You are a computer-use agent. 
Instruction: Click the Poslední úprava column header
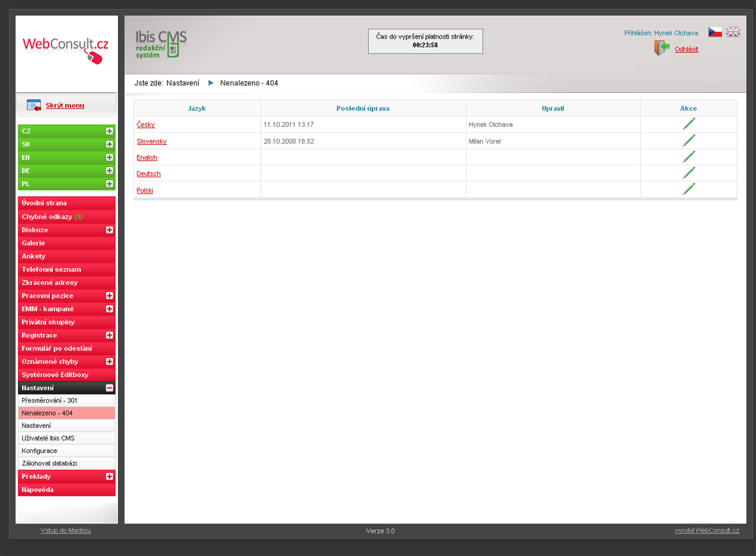point(363,109)
